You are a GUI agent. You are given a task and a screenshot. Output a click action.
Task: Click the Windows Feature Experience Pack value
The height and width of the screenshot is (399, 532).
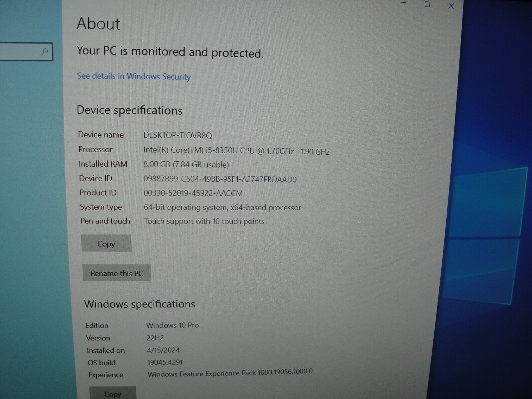230,373
